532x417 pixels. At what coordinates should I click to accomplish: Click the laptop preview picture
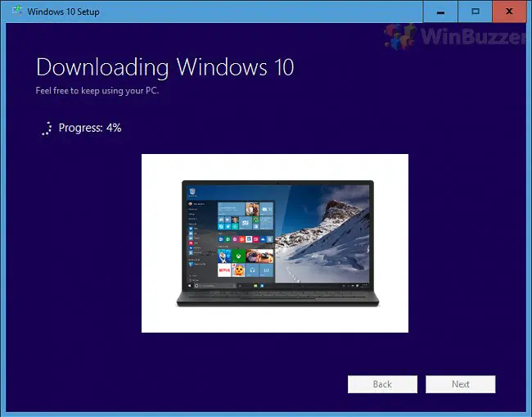coord(274,243)
